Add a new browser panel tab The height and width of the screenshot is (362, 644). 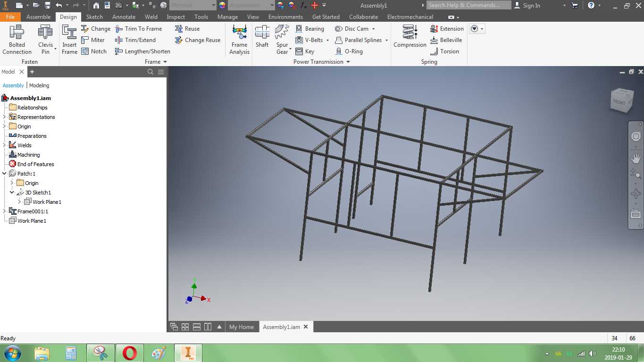point(32,72)
